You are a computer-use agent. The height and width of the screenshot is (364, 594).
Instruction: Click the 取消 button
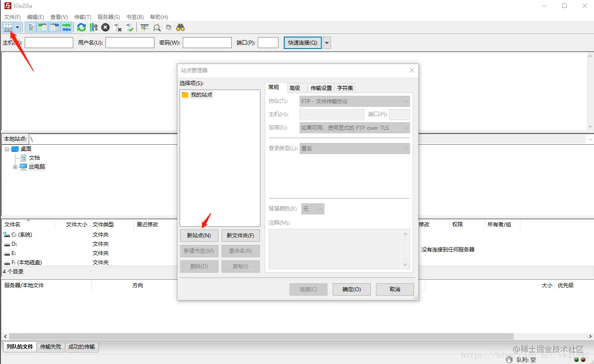[x=395, y=289]
